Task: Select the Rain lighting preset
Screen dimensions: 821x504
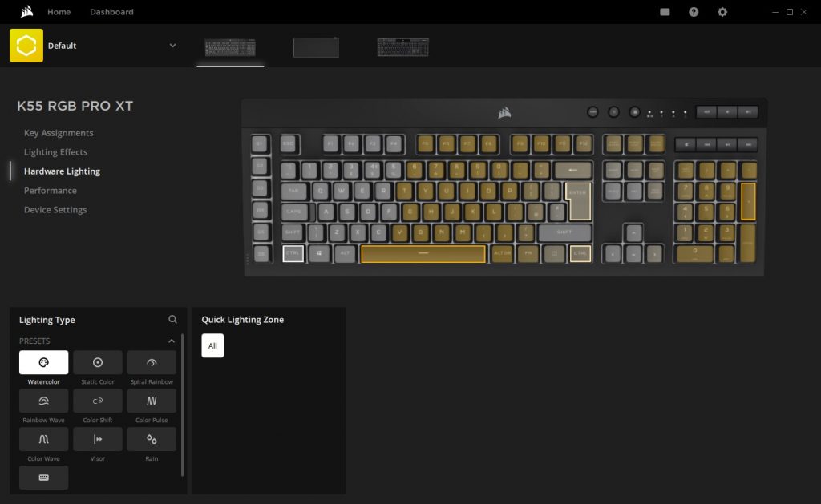Action: point(152,439)
